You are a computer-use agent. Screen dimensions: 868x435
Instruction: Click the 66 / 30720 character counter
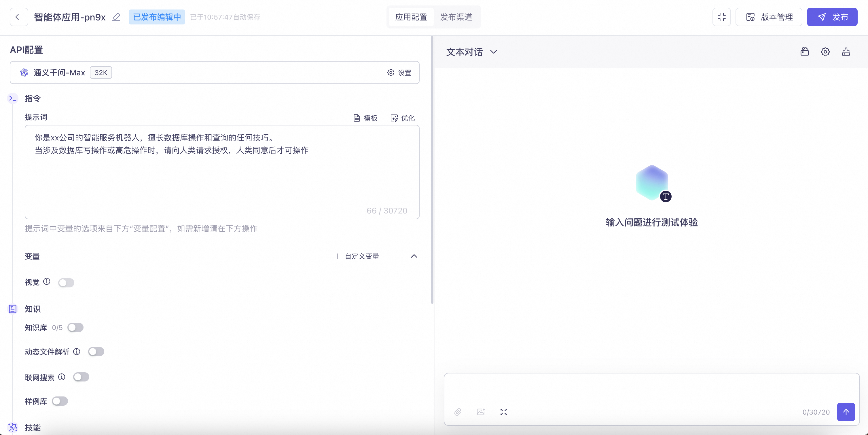386,210
